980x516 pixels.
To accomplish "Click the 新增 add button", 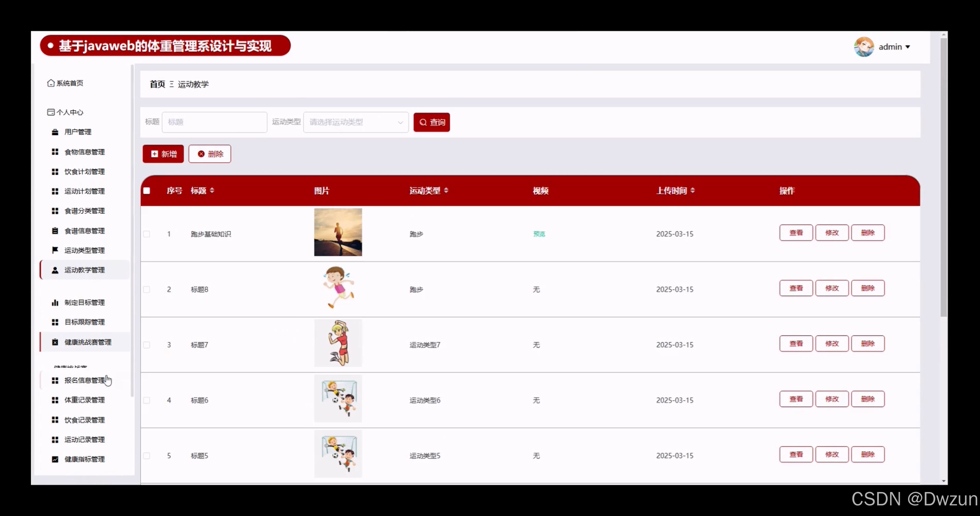I will (x=163, y=154).
